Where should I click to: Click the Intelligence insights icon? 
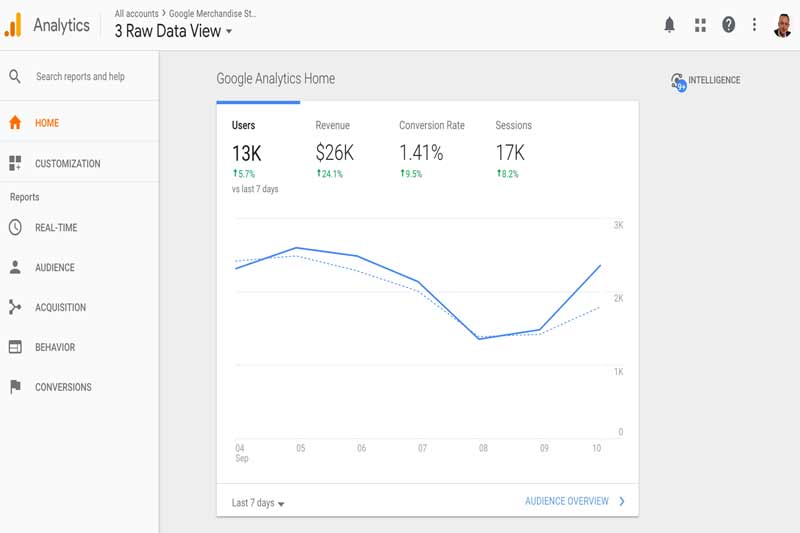[678, 82]
